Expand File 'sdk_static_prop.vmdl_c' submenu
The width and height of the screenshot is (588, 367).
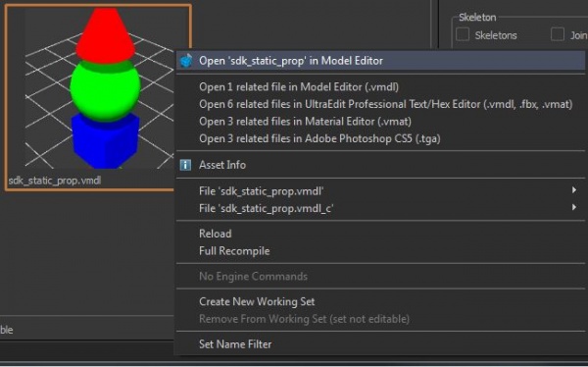[380, 208]
